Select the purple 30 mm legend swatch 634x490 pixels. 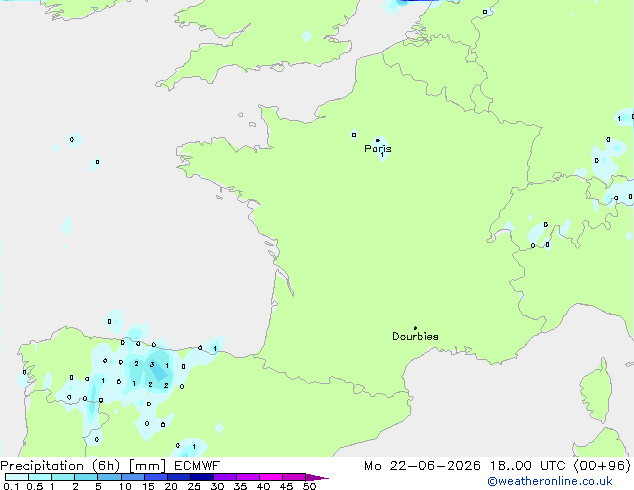coord(224,477)
